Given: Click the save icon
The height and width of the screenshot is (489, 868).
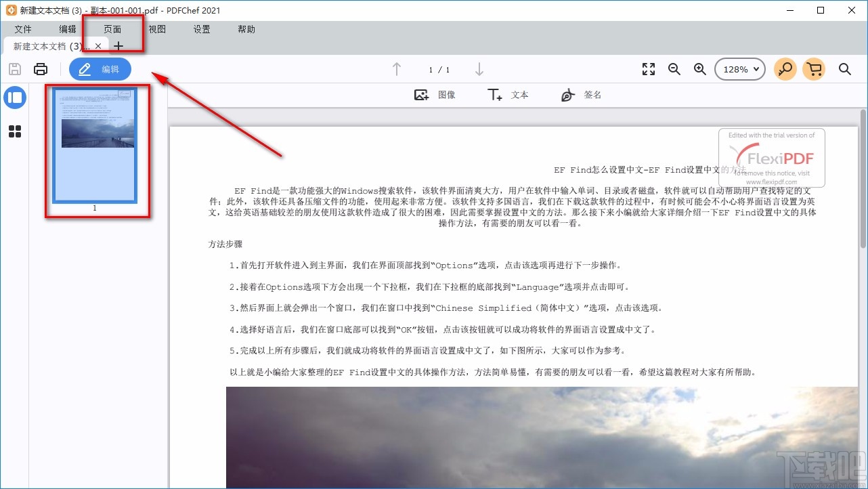Looking at the screenshot, I should [x=14, y=68].
